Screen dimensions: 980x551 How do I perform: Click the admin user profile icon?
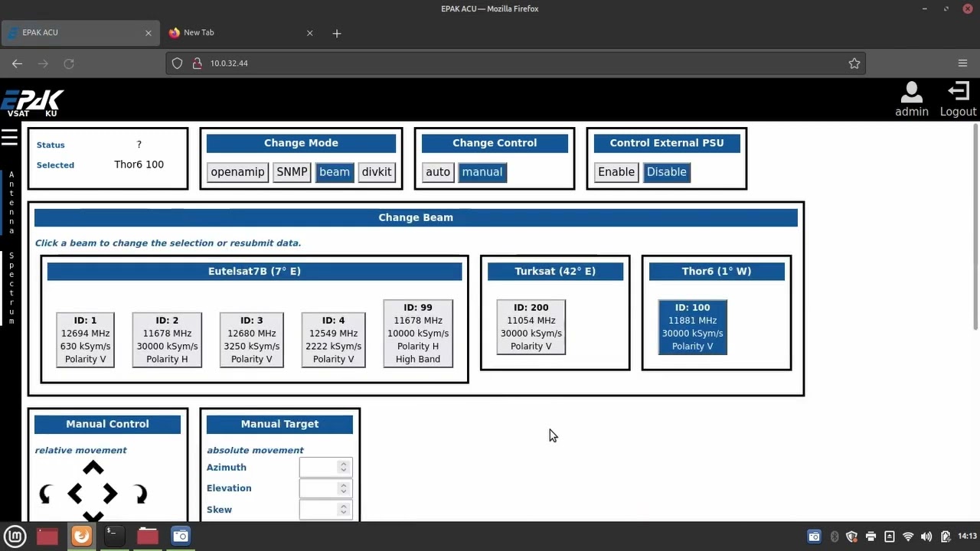pos(911,92)
